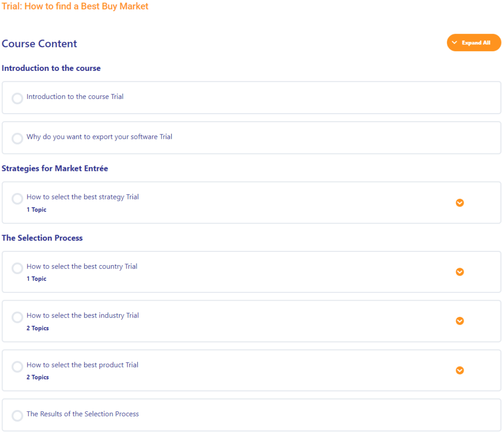Expand the best industry Trial topics chevron
Viewport: 504px width, 435px height.
460,321
